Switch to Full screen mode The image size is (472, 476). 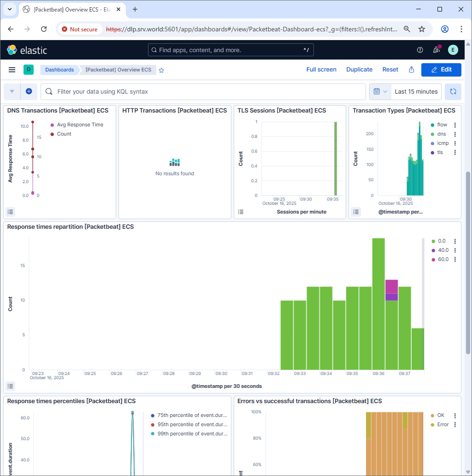click(321, 70)
